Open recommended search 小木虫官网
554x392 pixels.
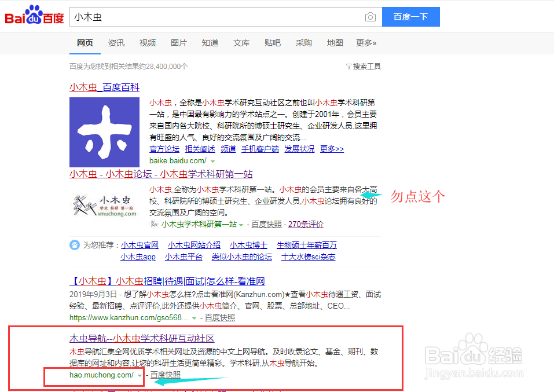click(140, 245)
